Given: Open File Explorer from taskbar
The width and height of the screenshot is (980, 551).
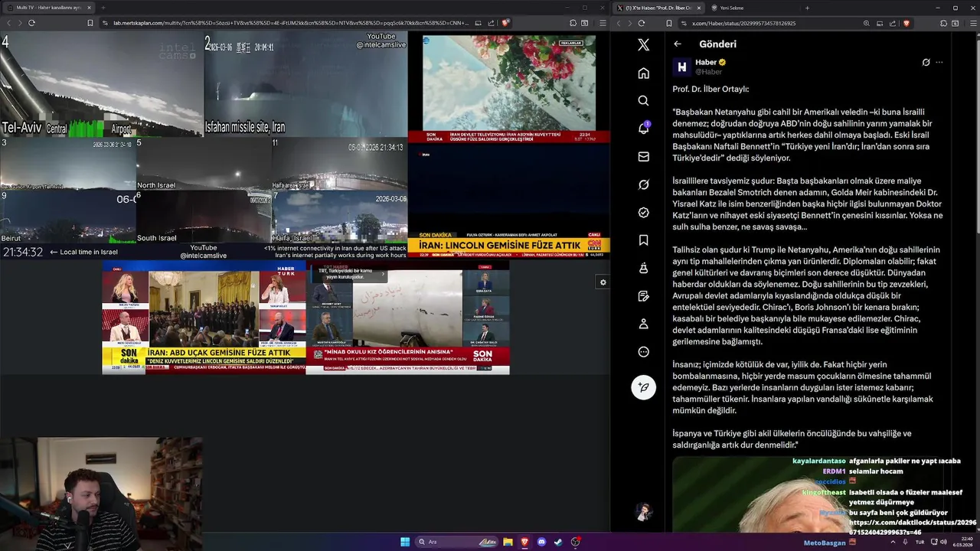Looking at the screenshot, I should point(508,542).
